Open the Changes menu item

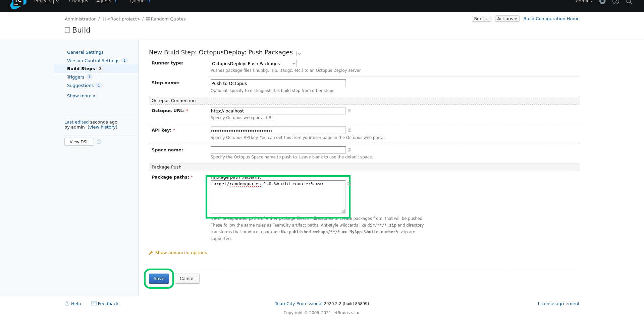(x=78, y=2)
